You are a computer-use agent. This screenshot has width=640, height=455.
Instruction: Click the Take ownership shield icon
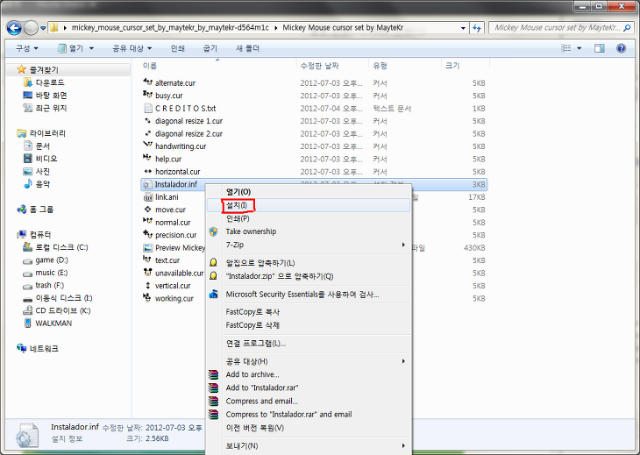click(212, 231)
